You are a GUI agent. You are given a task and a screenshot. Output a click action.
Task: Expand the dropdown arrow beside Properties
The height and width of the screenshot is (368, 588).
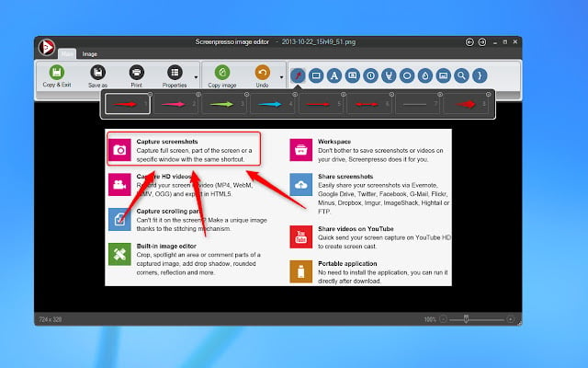coord(196,77)
